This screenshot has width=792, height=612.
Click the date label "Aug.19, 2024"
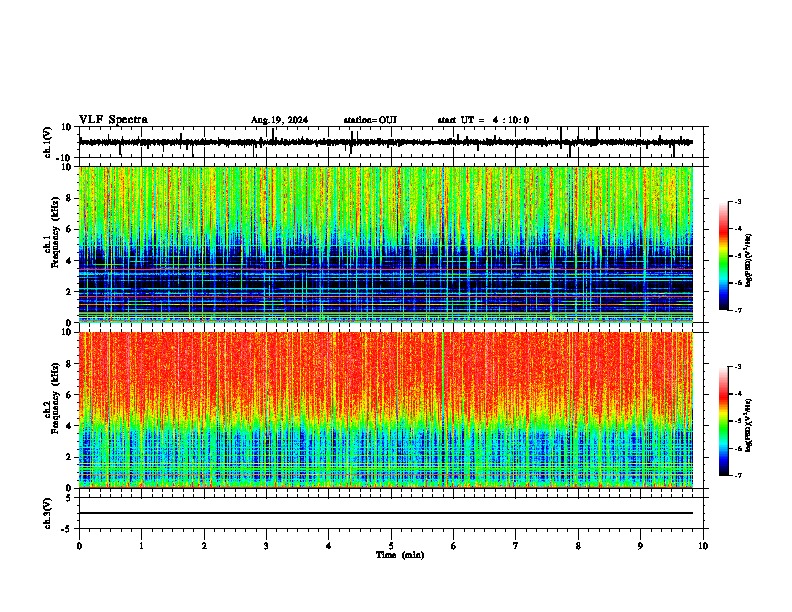279,120
